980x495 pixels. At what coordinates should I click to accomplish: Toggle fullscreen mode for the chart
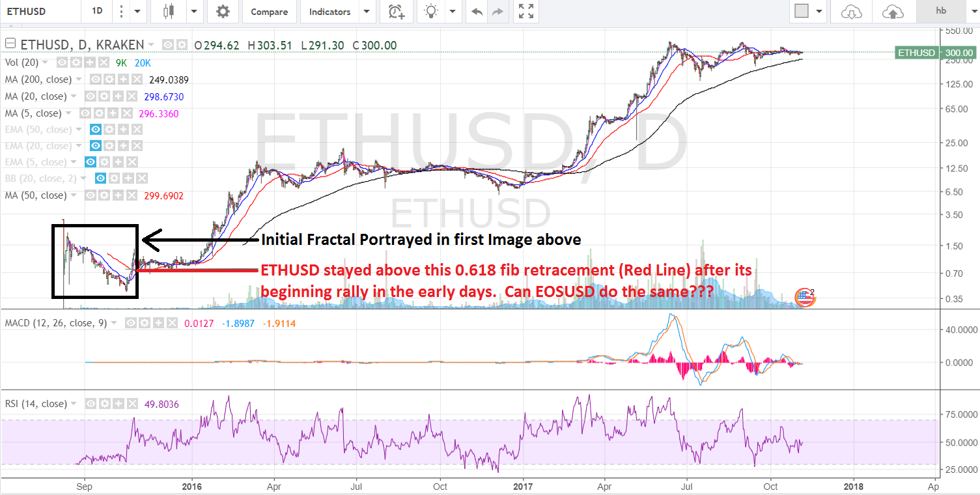[x=525, y=12]
